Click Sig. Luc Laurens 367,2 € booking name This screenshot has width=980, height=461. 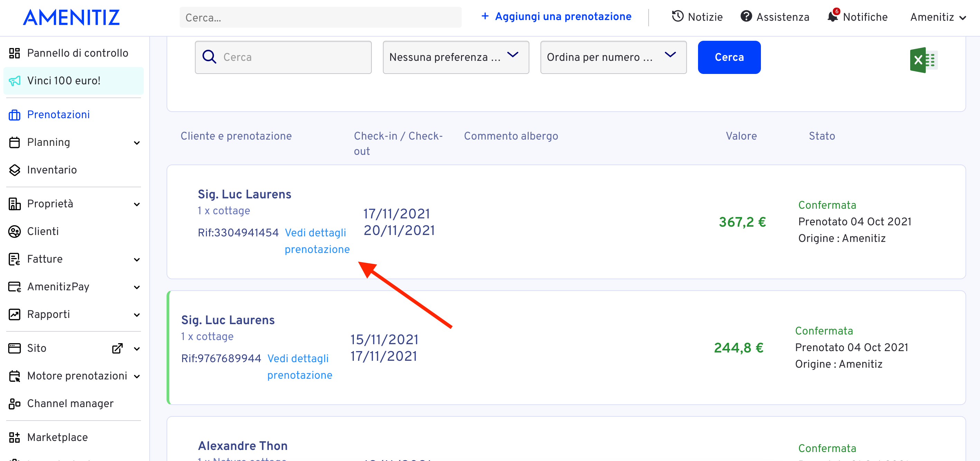coord(244,194)
